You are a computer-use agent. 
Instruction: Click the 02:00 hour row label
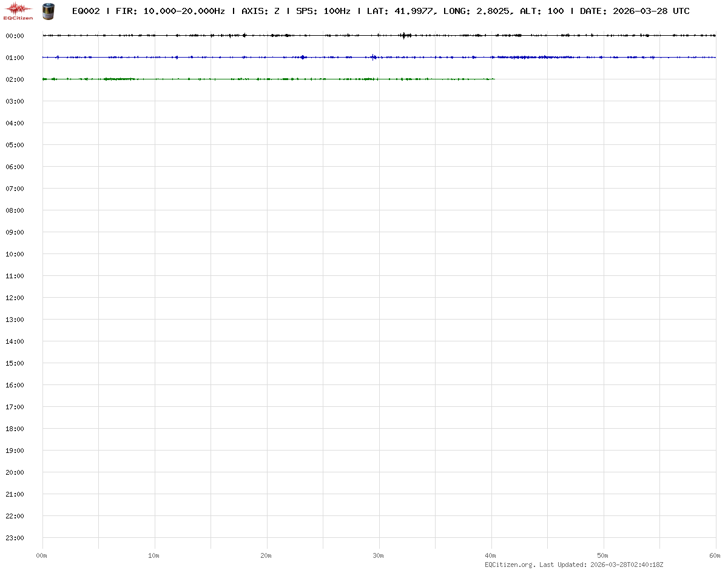point(15,79)
